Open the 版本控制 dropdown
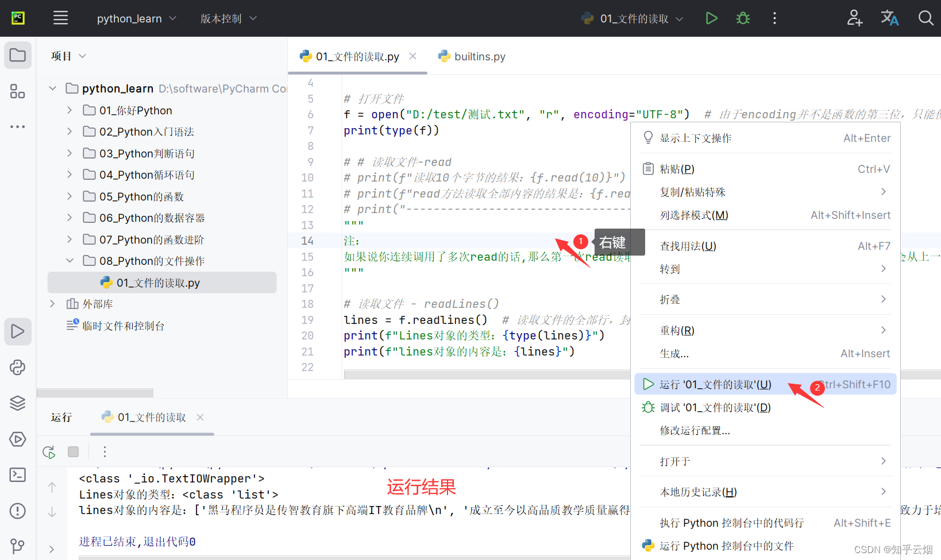The image size is (941, 560). point(228,18)
